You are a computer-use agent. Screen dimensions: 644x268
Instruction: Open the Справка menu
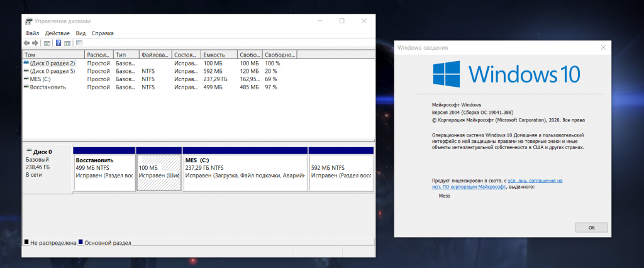103,33
